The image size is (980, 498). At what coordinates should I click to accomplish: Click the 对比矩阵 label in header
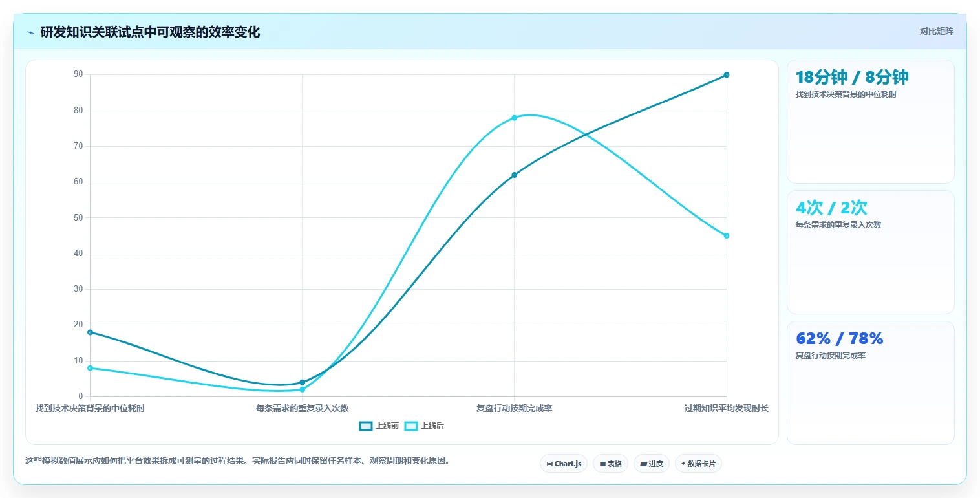[936, 31]
